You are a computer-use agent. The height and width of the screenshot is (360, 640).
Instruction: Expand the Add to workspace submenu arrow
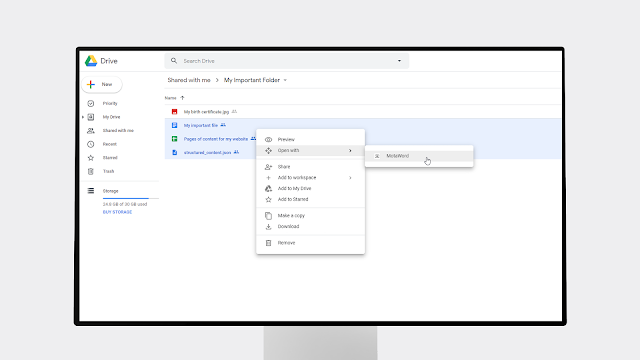350,178
